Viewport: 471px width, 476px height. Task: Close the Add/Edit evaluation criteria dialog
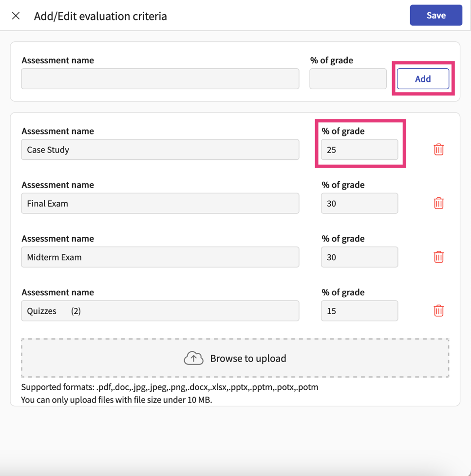click(15, 15)
